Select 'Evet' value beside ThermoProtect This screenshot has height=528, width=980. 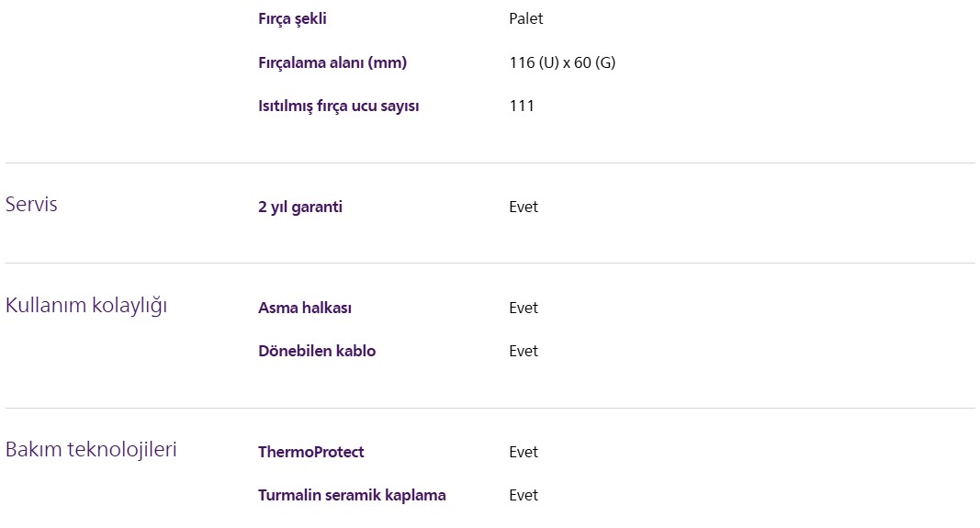[524, 452]
